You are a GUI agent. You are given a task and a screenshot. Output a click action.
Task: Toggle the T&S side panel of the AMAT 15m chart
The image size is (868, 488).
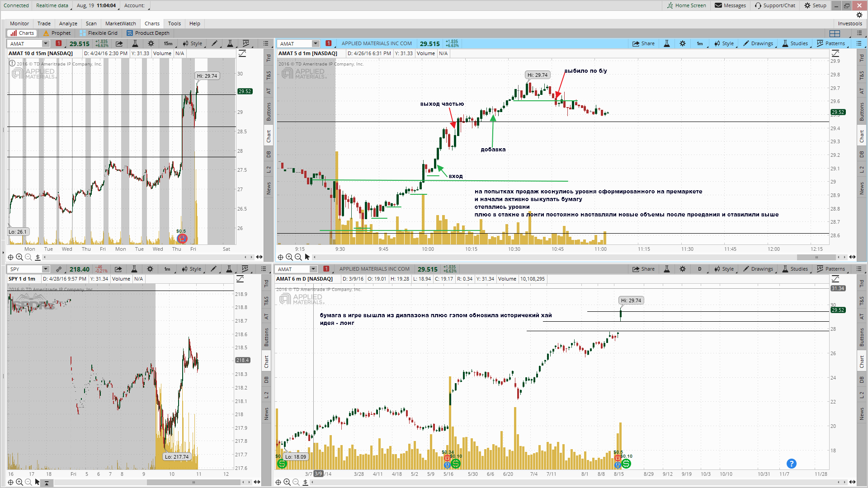(269, 75)
